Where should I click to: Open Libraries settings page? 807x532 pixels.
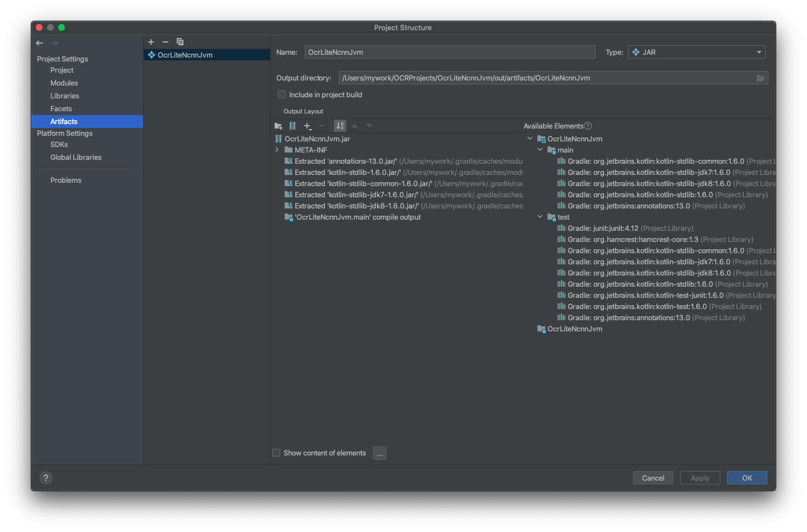(x=65, y=96)
